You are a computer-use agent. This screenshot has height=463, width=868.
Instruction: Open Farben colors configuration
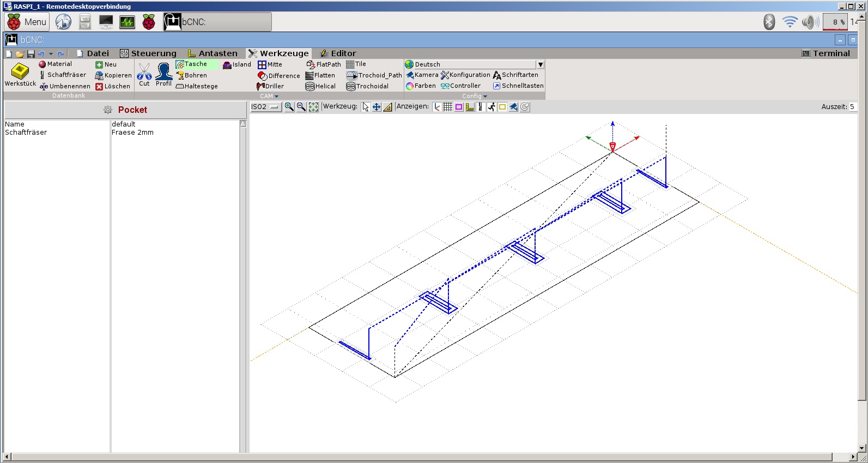(421, 86)
